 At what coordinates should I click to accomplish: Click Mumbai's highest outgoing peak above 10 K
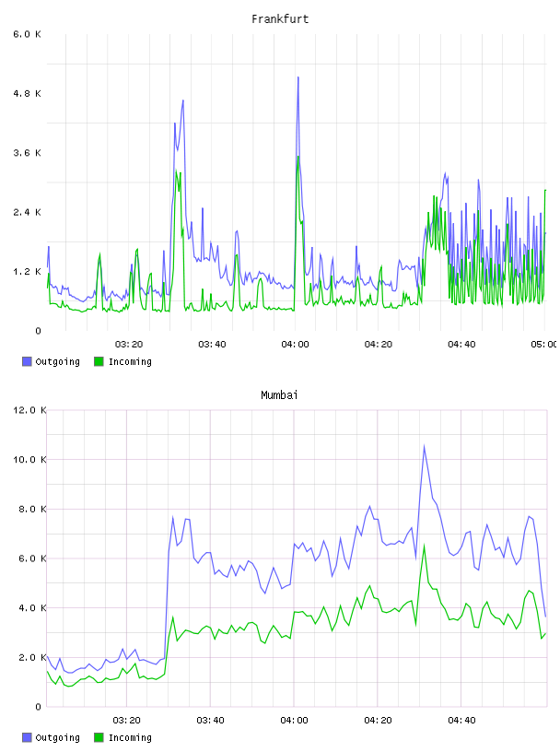424,446
